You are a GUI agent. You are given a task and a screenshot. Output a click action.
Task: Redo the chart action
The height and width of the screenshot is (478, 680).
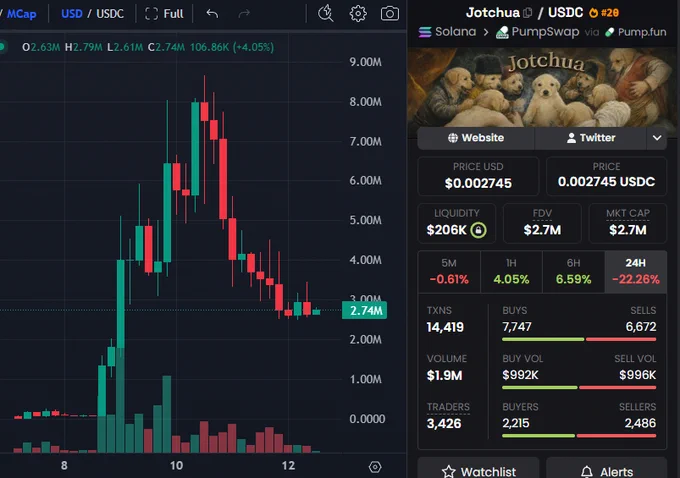244,14
